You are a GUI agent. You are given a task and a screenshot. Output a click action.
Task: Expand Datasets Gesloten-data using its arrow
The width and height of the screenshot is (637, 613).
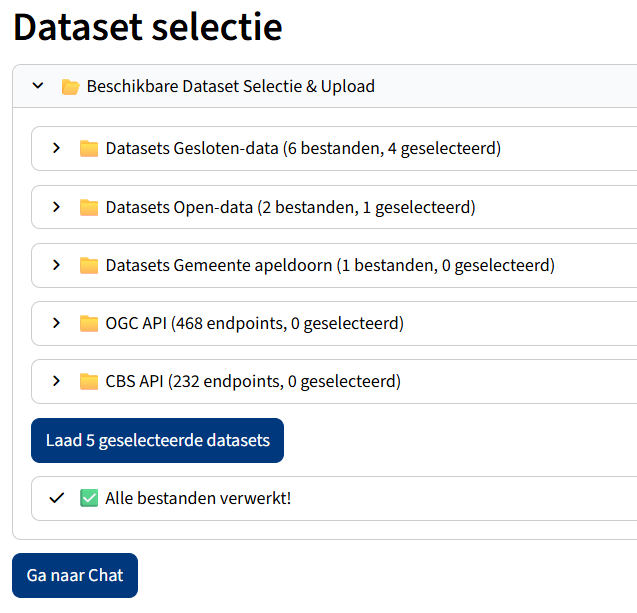57,148
